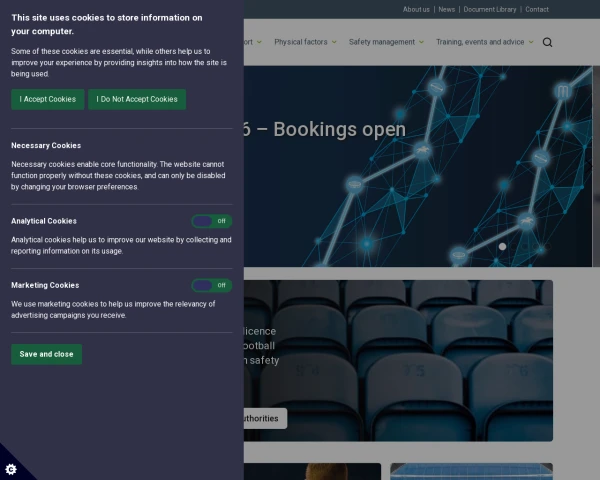Visit the Contact page link
The height and width of the screenshot is (480, 600).
[537, 10]
